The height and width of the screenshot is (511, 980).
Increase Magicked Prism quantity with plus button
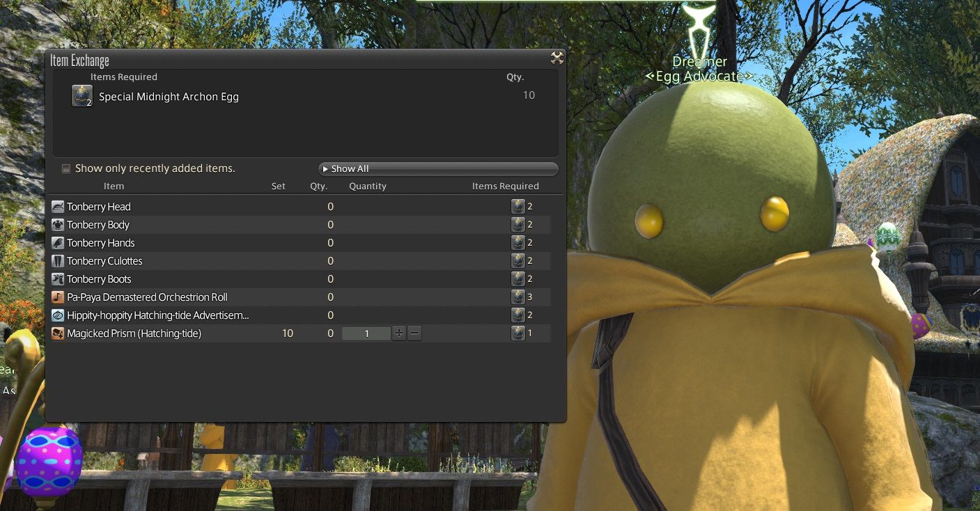coord(399,333)
